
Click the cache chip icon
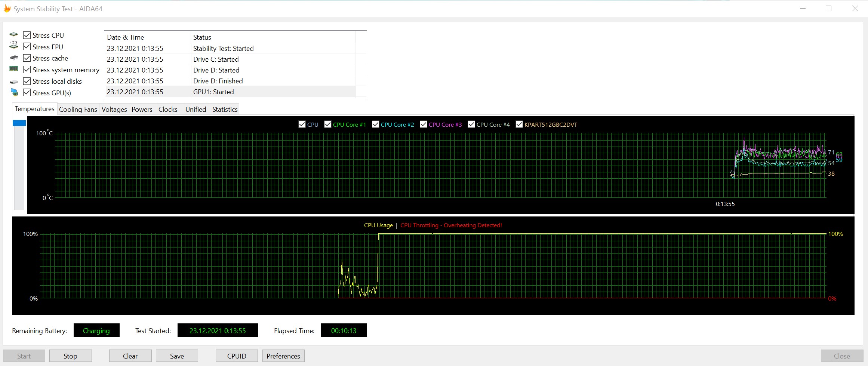(x=14, y=58)
